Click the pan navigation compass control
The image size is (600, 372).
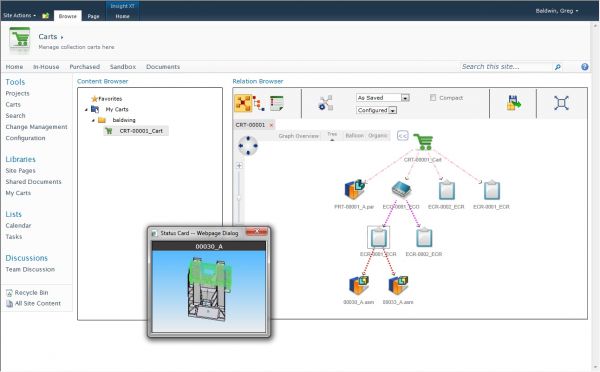248,145
